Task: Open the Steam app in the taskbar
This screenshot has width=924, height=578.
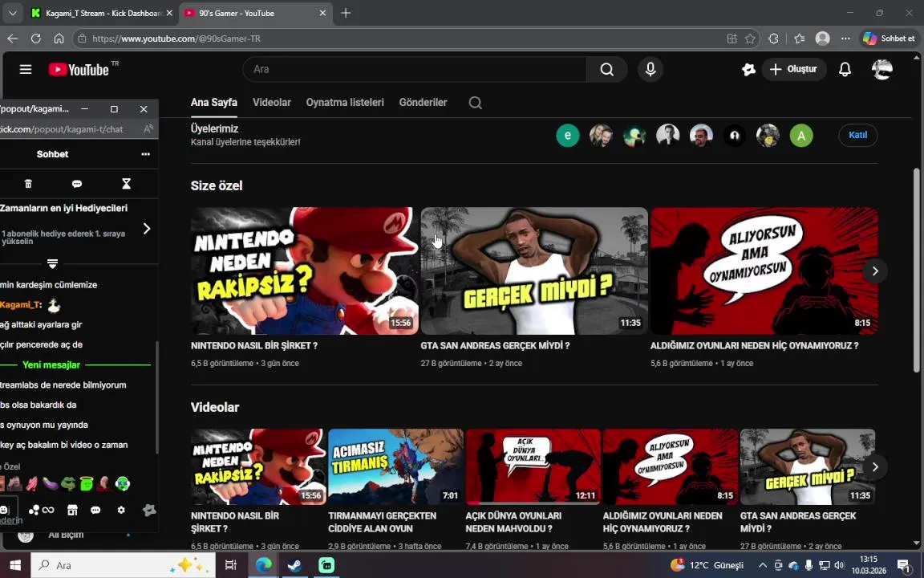Action: 294,565
